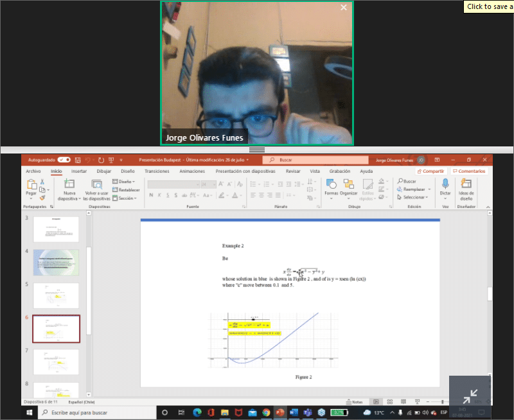Viewport: 514px width, 420px height.
Task: Switch to the Insertar tab
Action: 79,171
